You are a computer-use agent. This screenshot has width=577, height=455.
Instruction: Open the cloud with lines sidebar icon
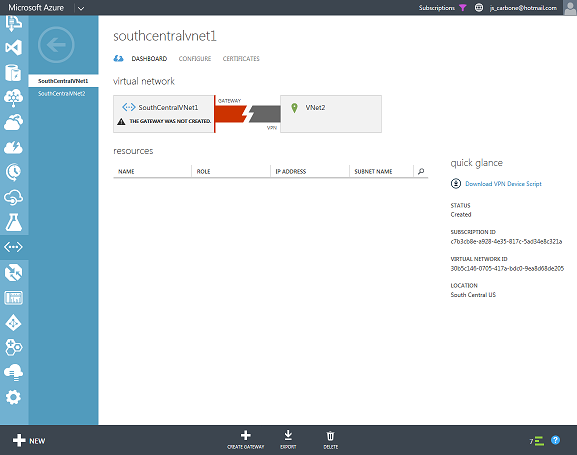14,372
